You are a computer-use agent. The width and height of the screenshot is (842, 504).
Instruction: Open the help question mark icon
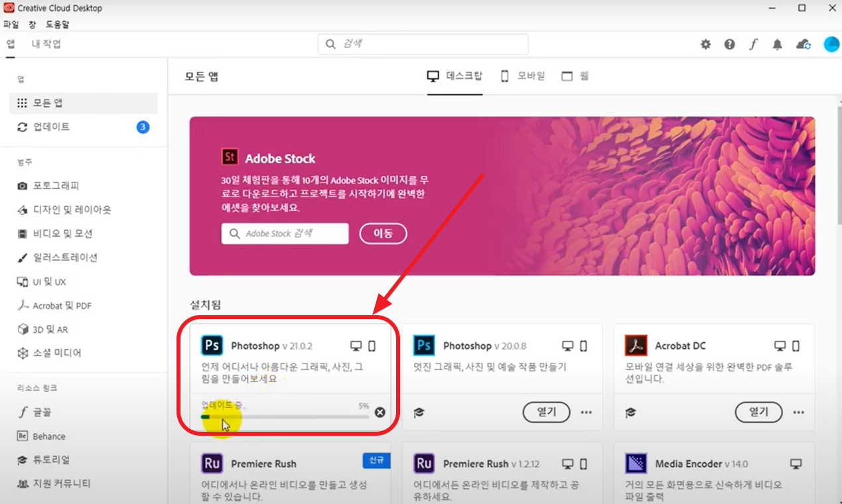(730, 44)
